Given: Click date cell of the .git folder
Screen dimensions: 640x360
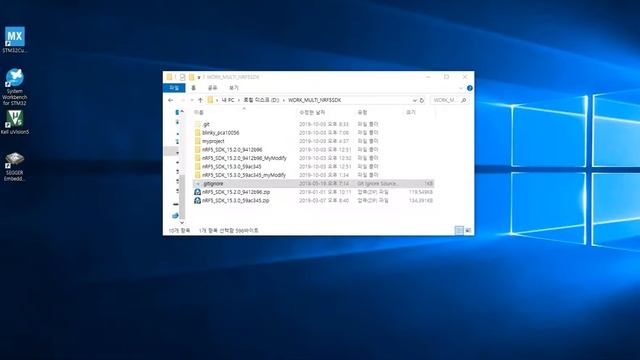Looking at the screenshot, I should click(324, 124).
